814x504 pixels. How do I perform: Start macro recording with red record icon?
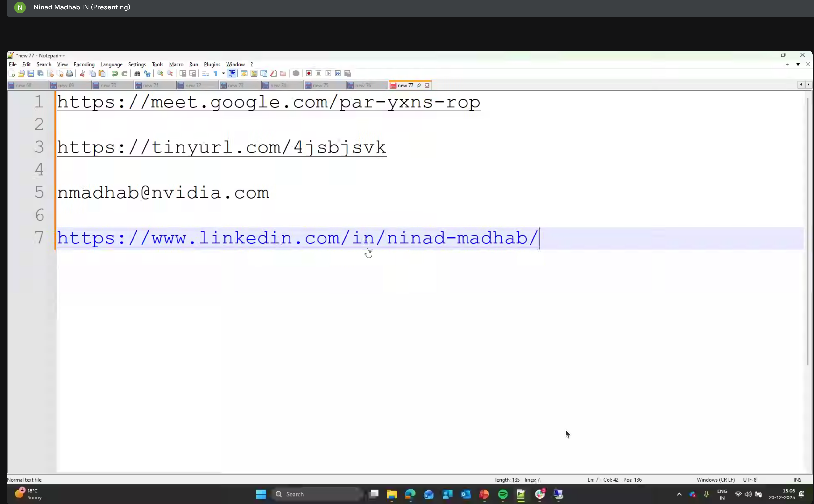click(x=309, y=73)
